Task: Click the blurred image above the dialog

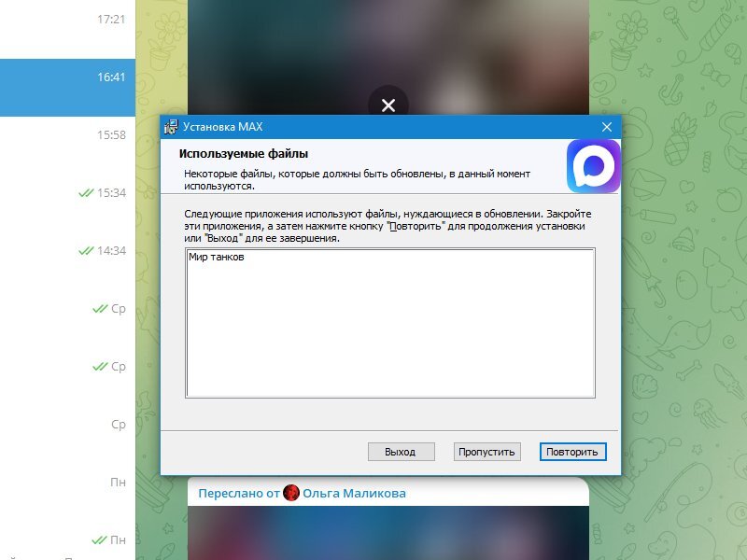Action: (280, 56)
